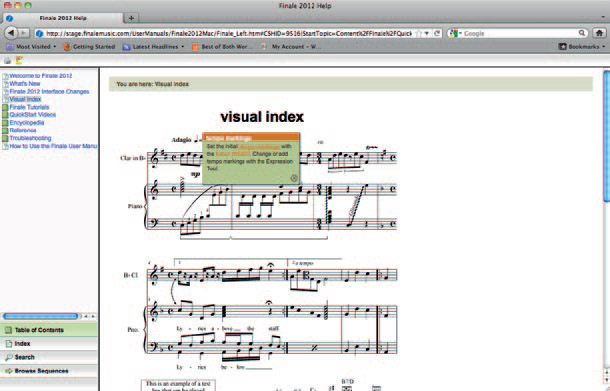Close the Tempo Markings popup
Image resolution: width=610 pixels, height=391 pixels.
294,178
